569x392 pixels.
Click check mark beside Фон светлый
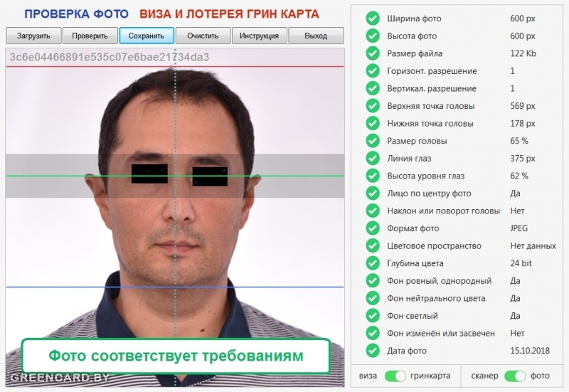(372, 315)
